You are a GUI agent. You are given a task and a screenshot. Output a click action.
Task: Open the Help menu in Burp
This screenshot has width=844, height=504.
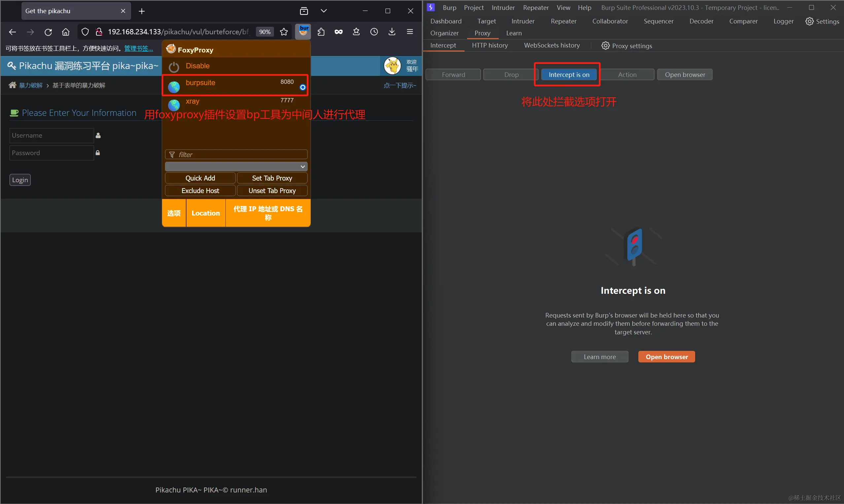(x=585, y=8)
